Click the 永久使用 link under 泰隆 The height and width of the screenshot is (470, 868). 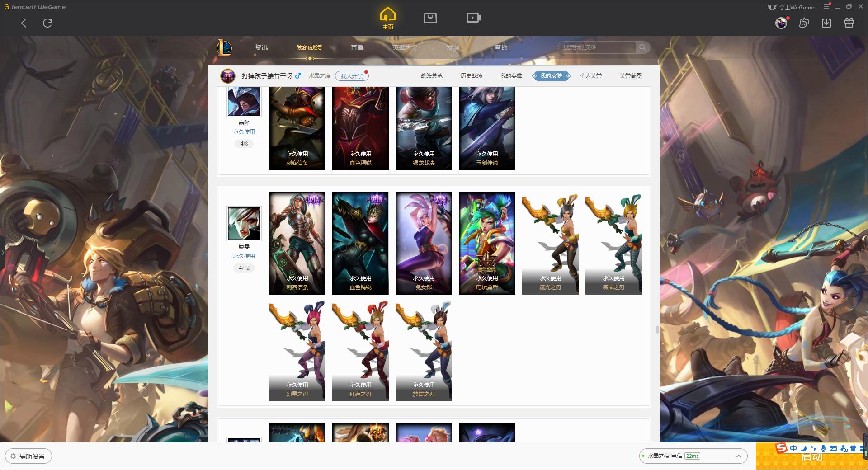click(244, 132)
